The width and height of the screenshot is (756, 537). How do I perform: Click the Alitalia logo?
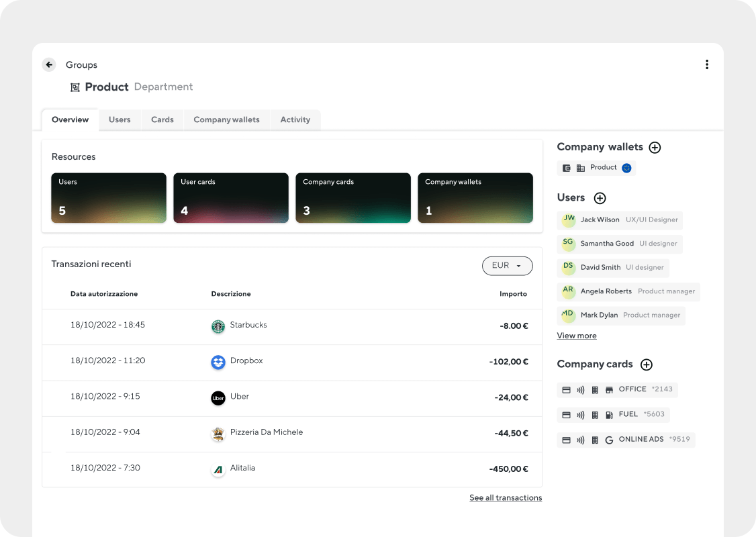pos(218,469)
